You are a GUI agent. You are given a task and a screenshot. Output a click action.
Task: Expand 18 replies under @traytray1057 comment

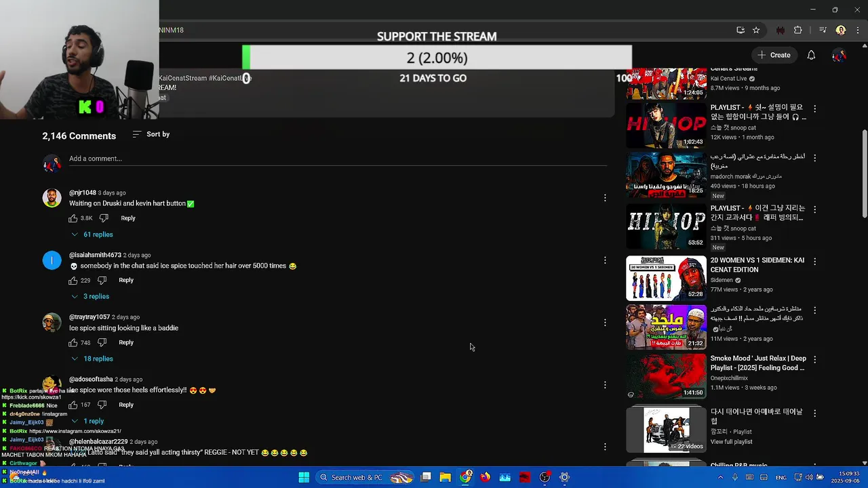[x=92, y=359]
